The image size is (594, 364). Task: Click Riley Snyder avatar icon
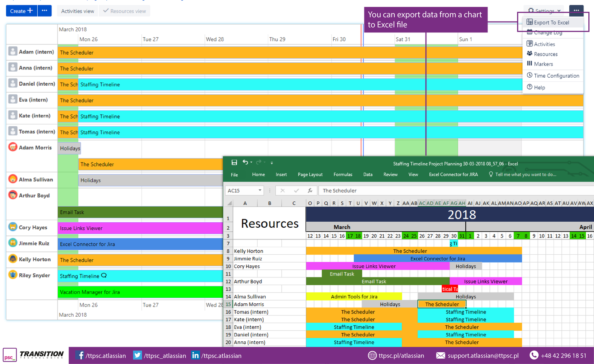(x=13, y=275)
